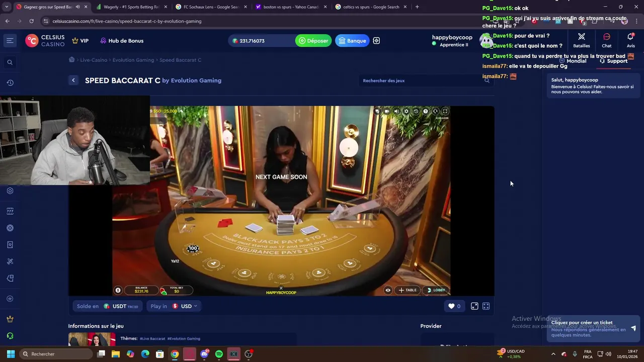644x362 pixels.
Task: Click the green Déposer button
Action: click(x=313, y=41)
